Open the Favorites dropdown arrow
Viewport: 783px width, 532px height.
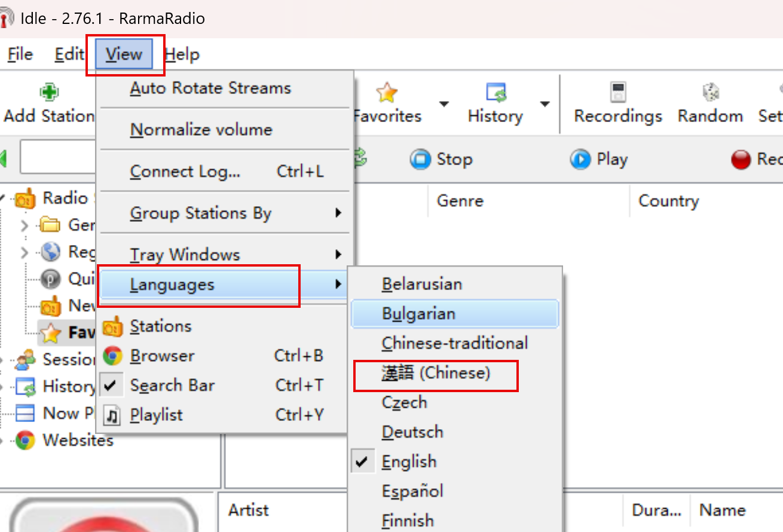(x=444, y=104)
